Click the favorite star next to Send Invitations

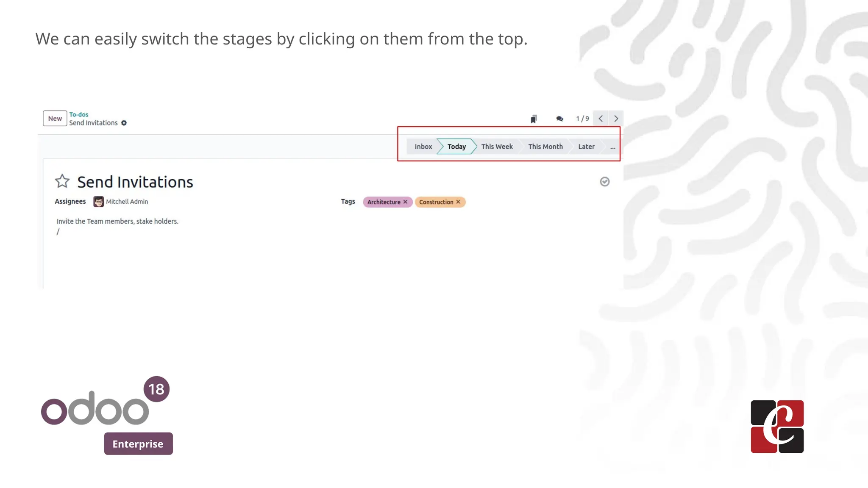62,181
